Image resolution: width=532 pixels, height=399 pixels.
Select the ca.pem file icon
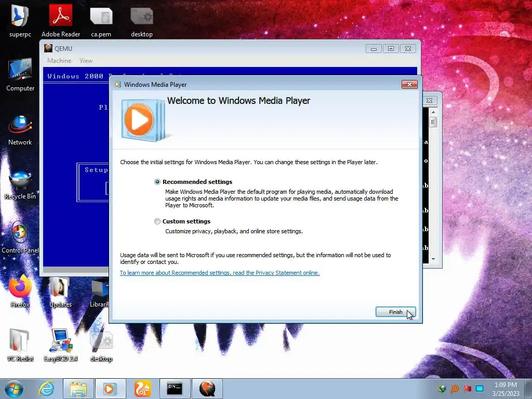(101, 21)
